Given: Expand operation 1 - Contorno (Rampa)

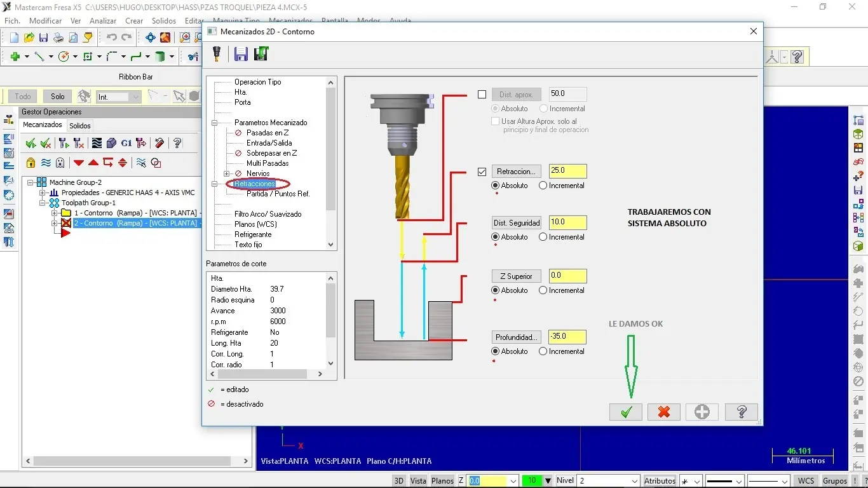Looking at the screenshot, I should [x=55, y=213].
